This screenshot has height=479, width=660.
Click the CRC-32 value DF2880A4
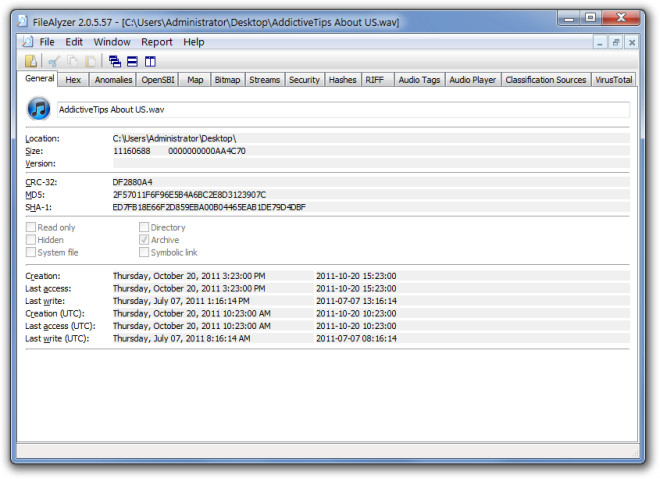pyautogui.click(x=132, y=182)
